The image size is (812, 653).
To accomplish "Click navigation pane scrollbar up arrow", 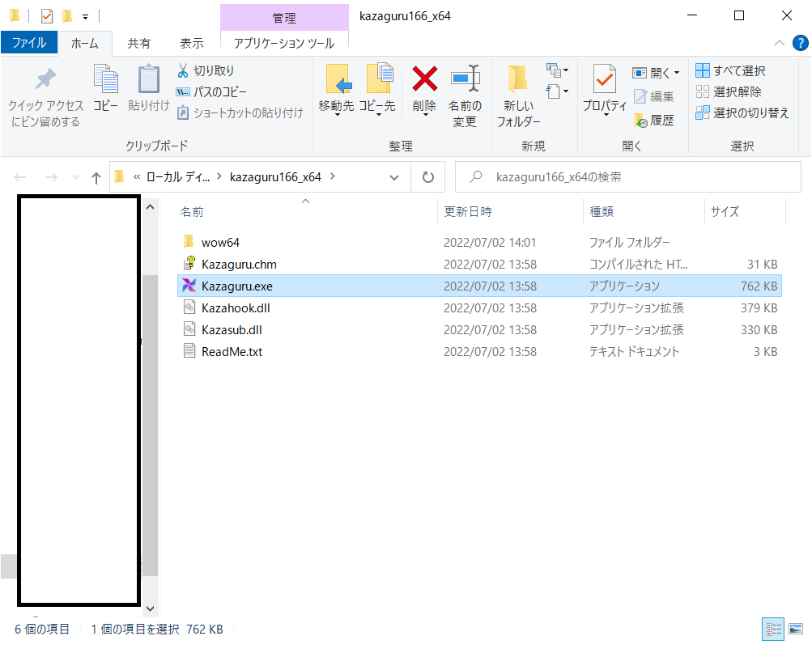I will 151,207.
